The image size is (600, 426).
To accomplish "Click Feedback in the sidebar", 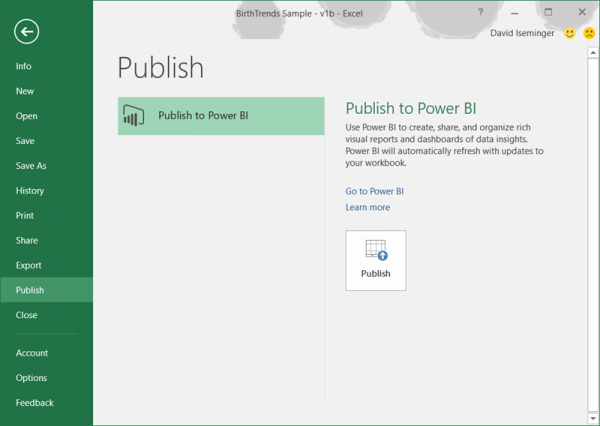I will click(x=34, y=403).
